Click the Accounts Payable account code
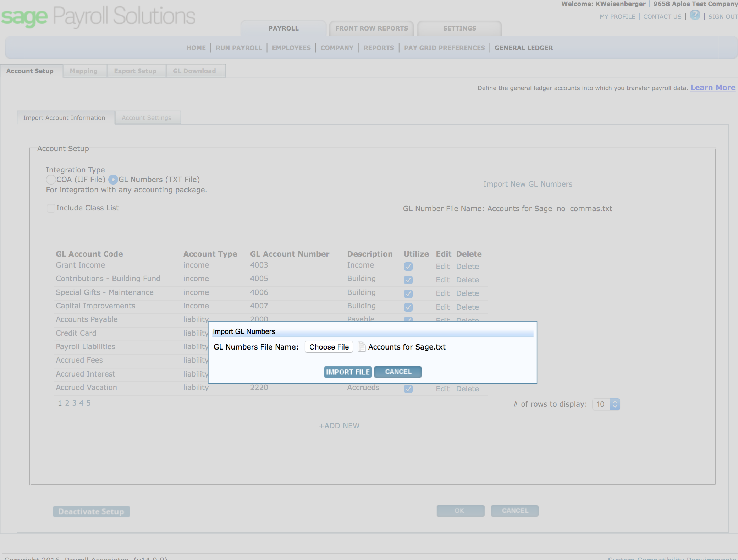 (87, 319)
